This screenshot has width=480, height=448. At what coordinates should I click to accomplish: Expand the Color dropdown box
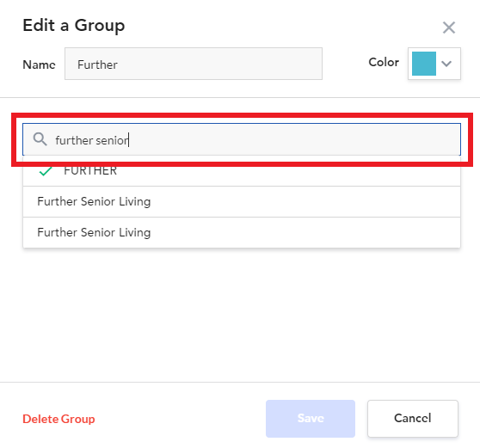pyautogui.click(x=434, y=64)
